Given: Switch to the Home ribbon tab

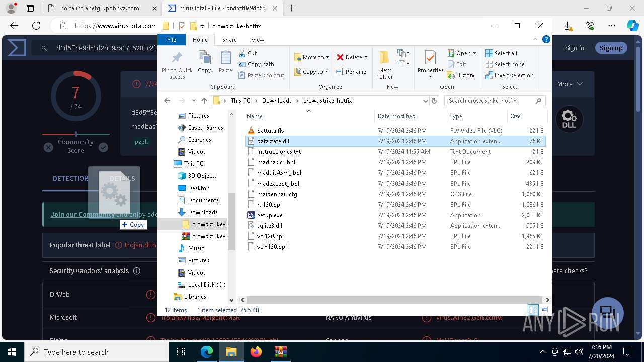Looking at the screenshot, I should pos(200,40).
